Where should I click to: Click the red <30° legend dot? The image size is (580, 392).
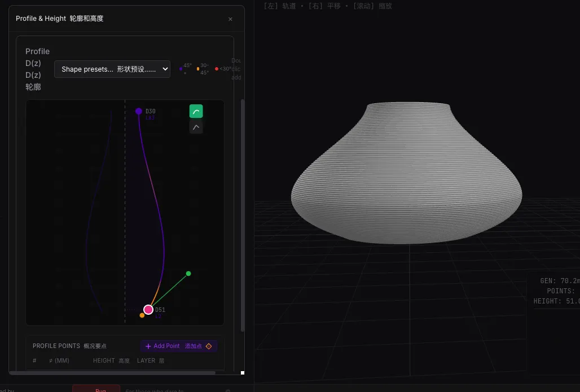217,69
